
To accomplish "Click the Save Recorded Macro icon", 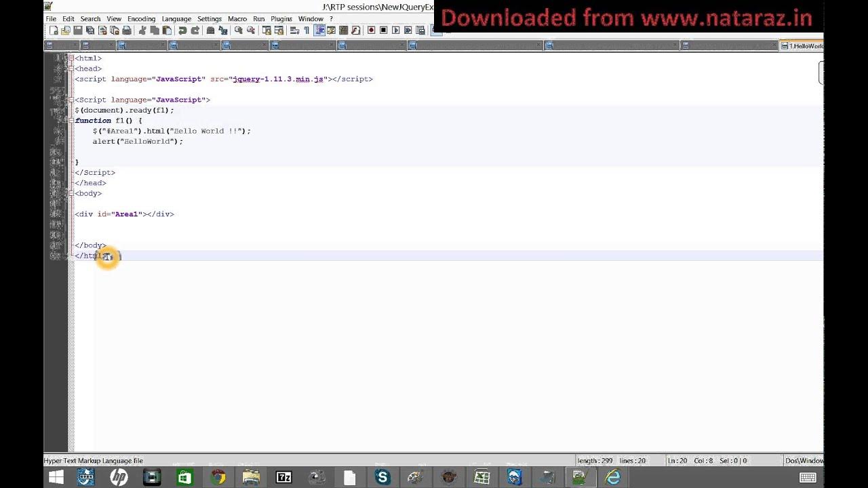I will pyautogui.click(x=421, y=30).
